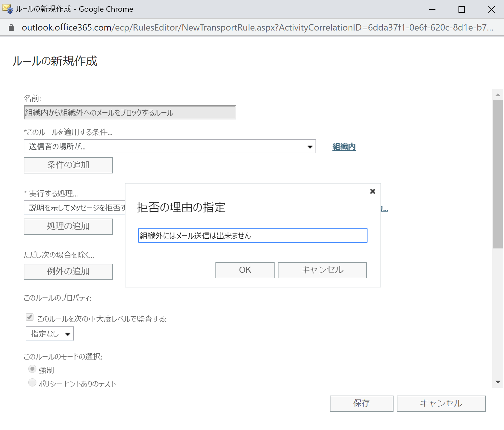Click the rule name field 名前
This screenshot has height=430, width=504.
(130, 112)
